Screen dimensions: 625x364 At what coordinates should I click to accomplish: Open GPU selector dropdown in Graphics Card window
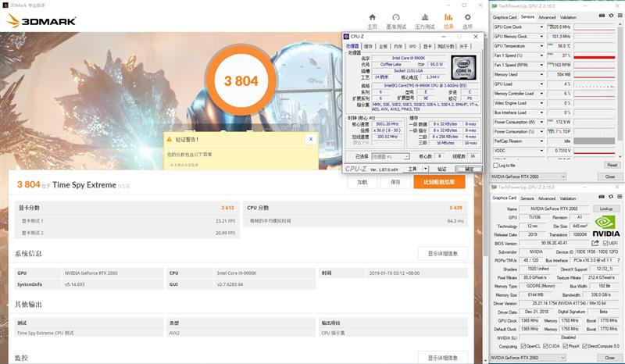pyautogui.click(x=529, y=358)
